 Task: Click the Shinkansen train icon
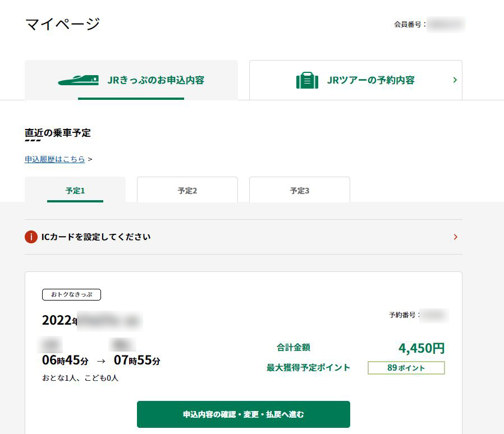[x=79, y=80]
